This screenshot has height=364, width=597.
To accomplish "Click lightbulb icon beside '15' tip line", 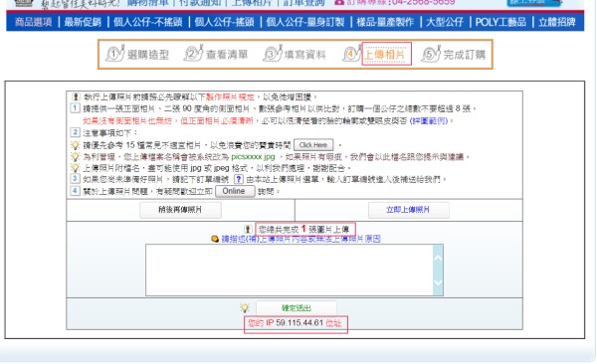I will pos(75,145).
